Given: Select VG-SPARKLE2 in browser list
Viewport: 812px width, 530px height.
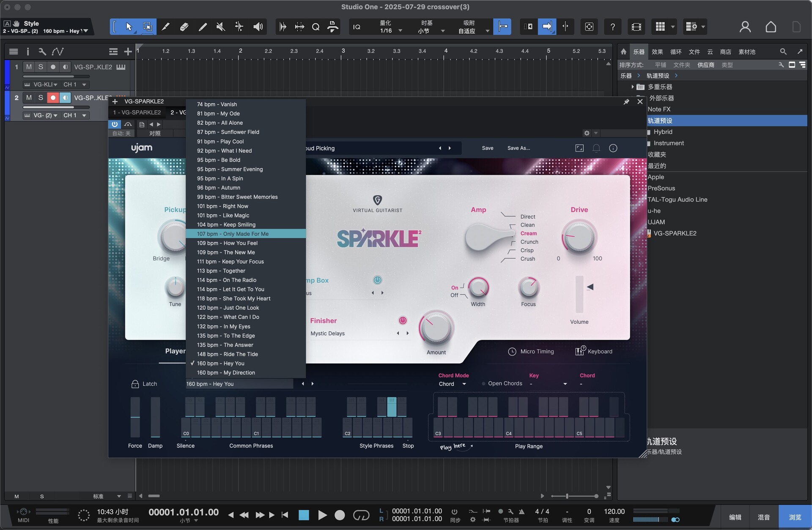Looking at the screenshot, I should pyautogui.click(x=675, y=233).
